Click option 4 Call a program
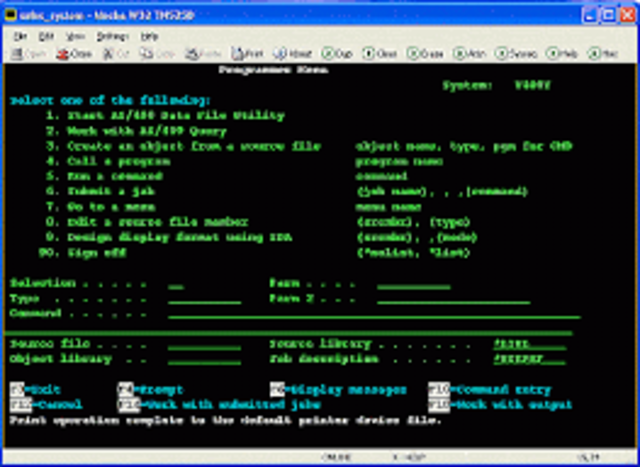This screenshot has height=467, width=640. coord(108,161)
